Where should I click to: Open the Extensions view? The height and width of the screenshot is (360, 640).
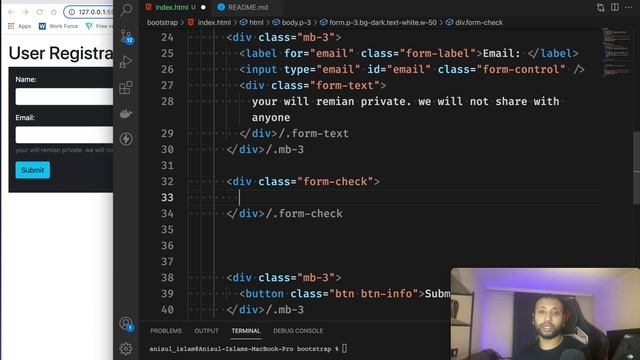coord(126,87)
